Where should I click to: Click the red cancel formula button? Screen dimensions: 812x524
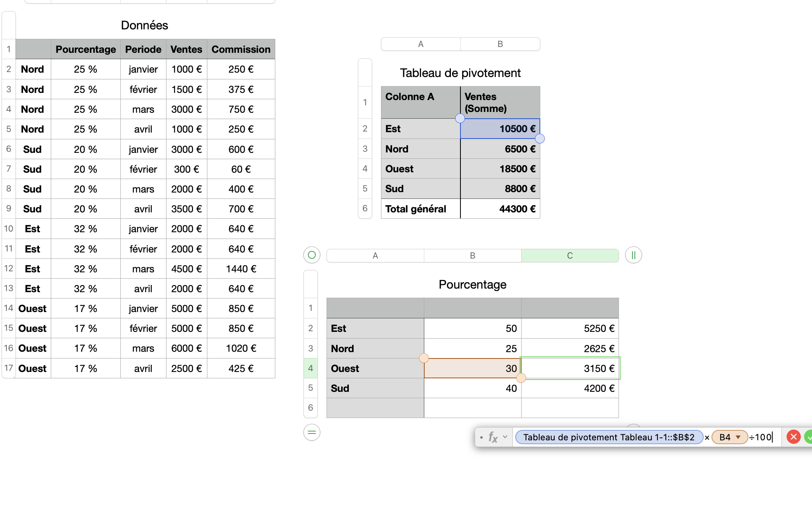(x=793, y=437)
